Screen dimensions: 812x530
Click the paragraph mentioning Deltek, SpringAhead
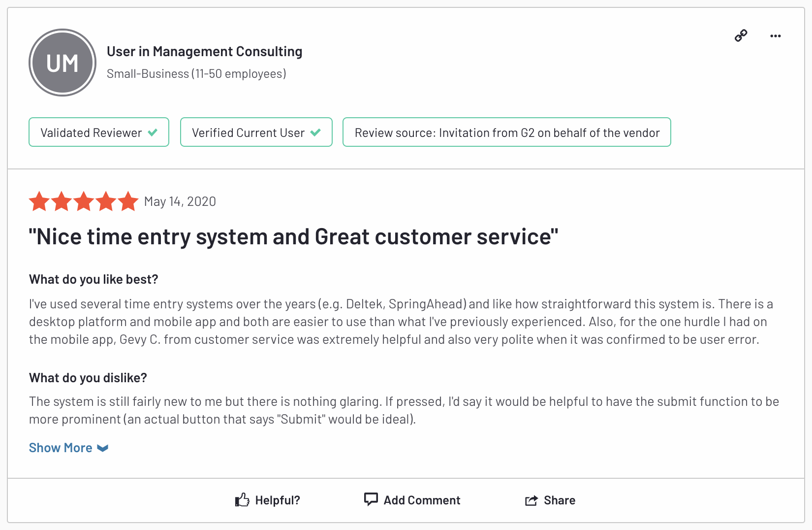401,322
